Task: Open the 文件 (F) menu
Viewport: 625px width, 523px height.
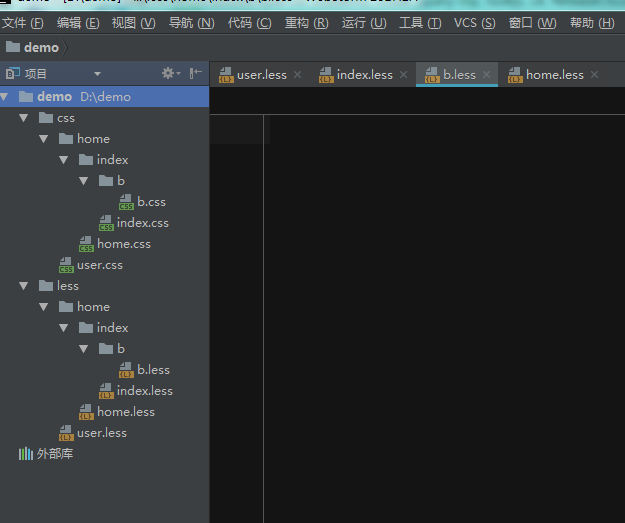Action: point(23,23)
